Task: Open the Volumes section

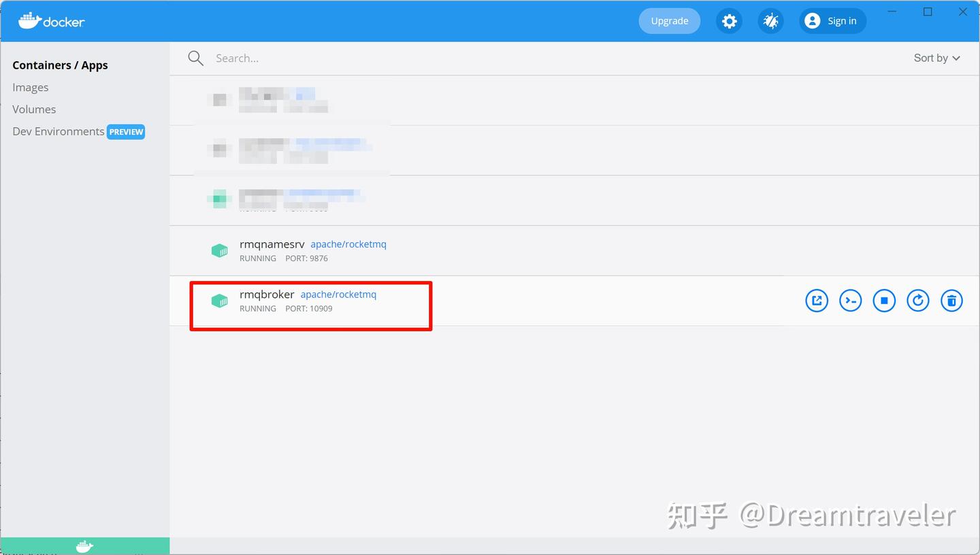Action: [34, 109]
